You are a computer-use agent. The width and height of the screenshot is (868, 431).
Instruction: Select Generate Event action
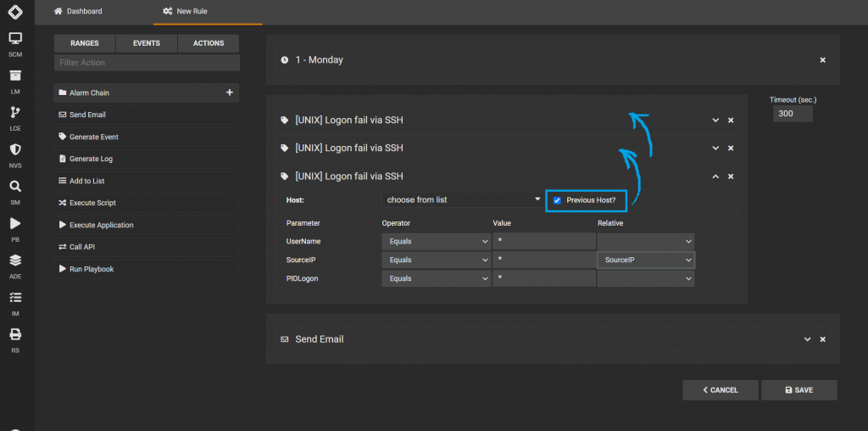pos(146,137)
